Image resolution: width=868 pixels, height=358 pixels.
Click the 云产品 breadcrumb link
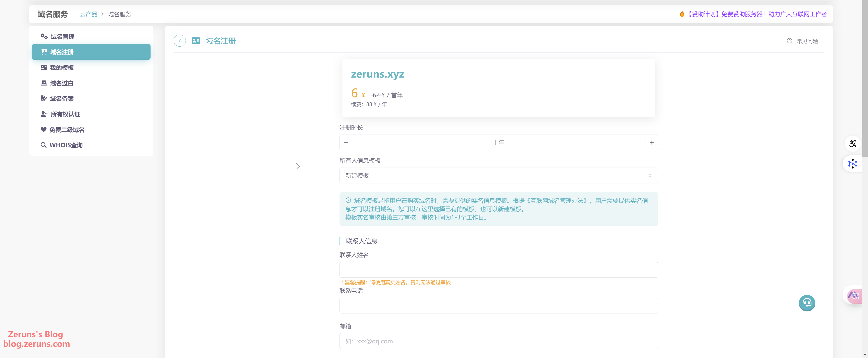(x=88, y=14)
